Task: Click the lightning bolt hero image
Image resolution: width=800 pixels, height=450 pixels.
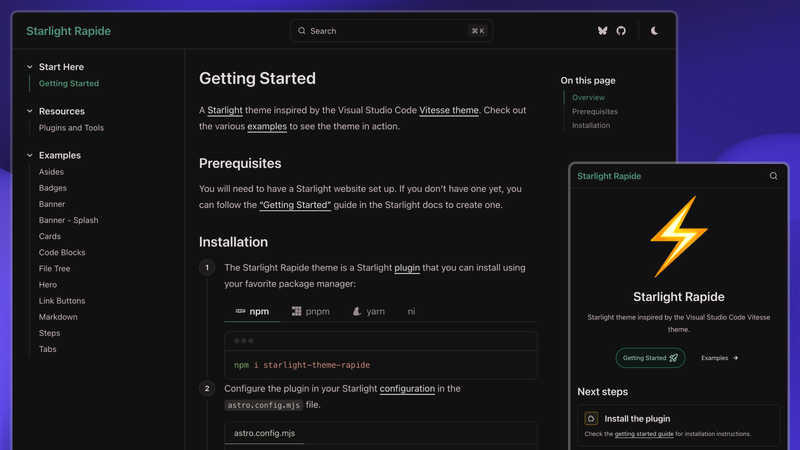Action: tap(679, 237)
